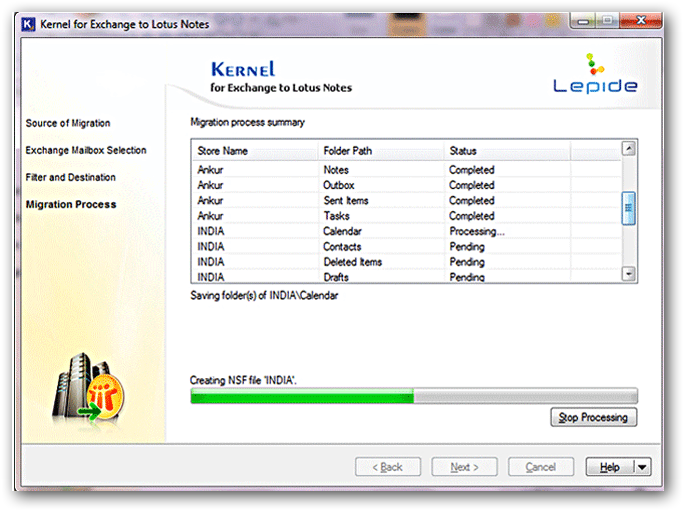Select the Ankur Tasks row
The height and width of the screenshot is (511, 684).
407,216
